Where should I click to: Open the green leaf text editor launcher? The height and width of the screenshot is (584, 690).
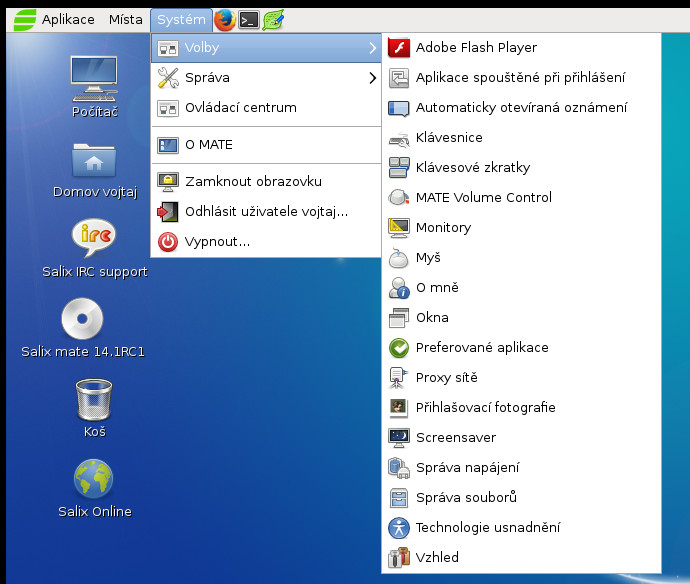273,20
